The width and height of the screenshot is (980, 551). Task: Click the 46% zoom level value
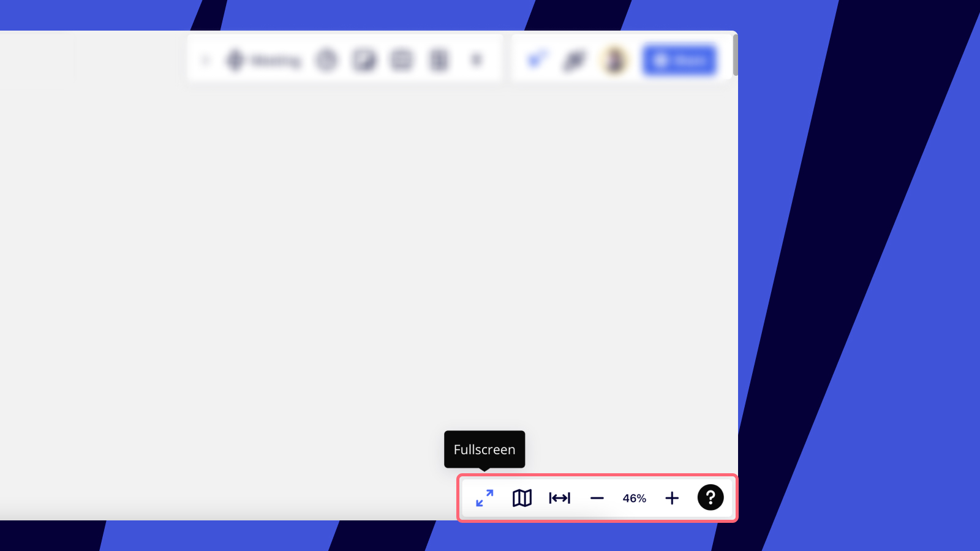(x=635, y=498)
